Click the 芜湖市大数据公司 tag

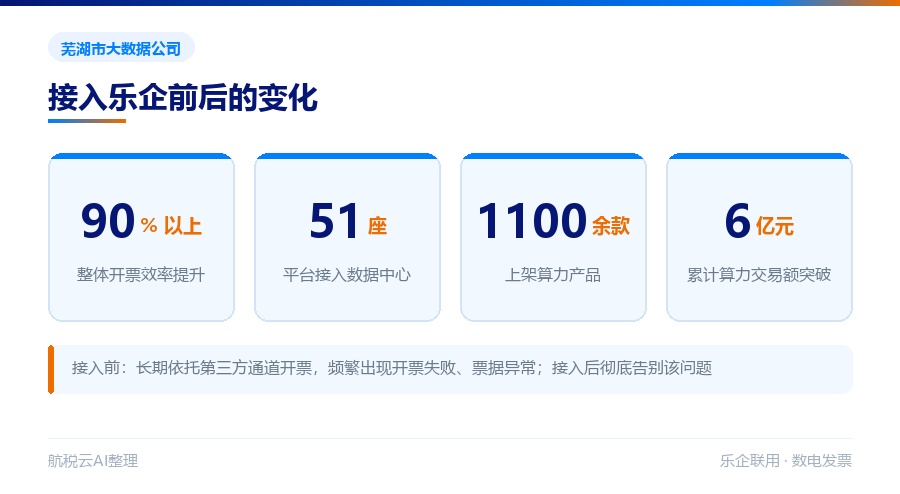point(121,48)
